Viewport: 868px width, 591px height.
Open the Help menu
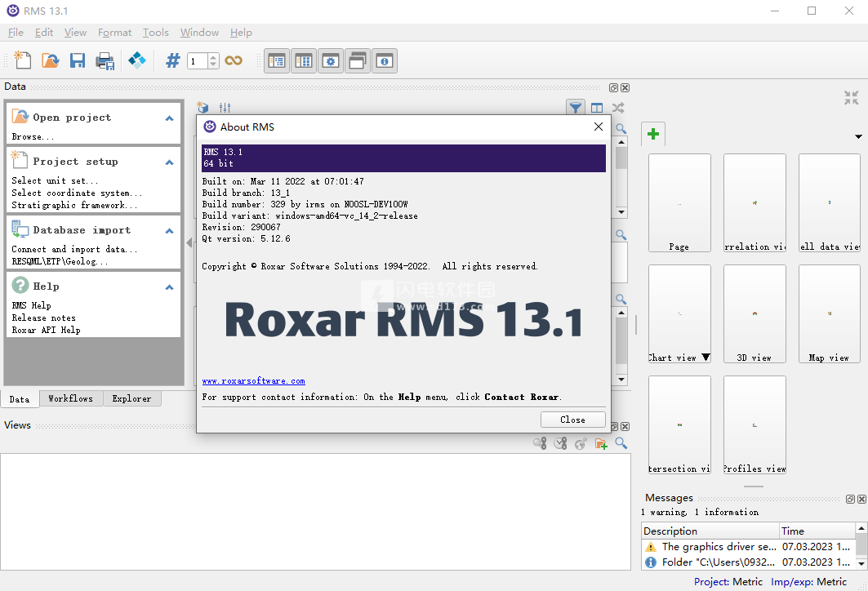[x=241, y=33]
